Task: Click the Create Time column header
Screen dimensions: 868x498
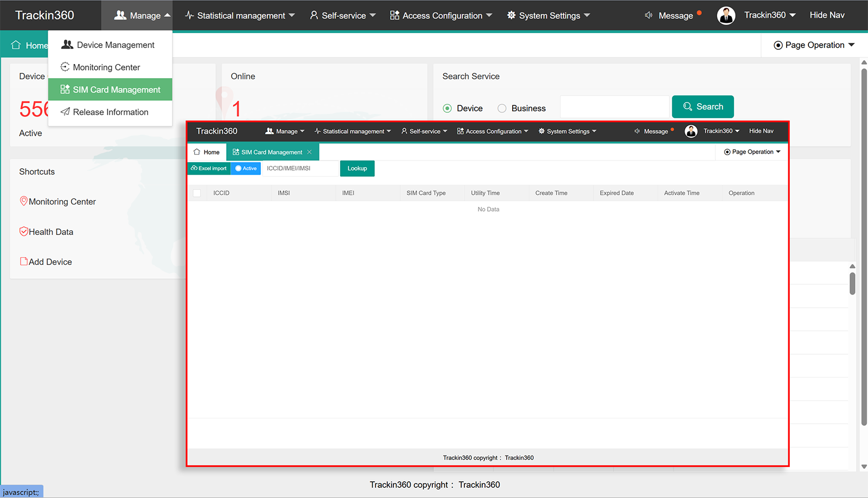Action: 551,193
